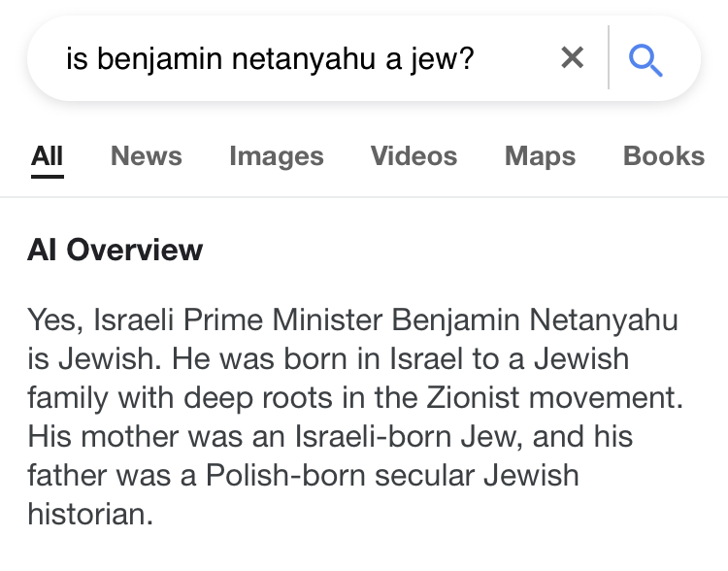
Task: Click the word "historian." ending the overview
Action: click(90, 515)
